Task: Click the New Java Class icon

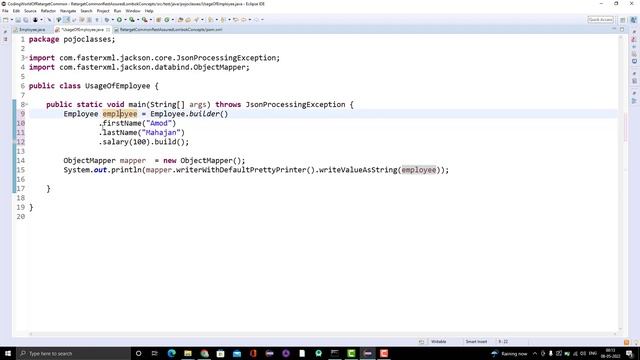Action: [x=167, y=20]
